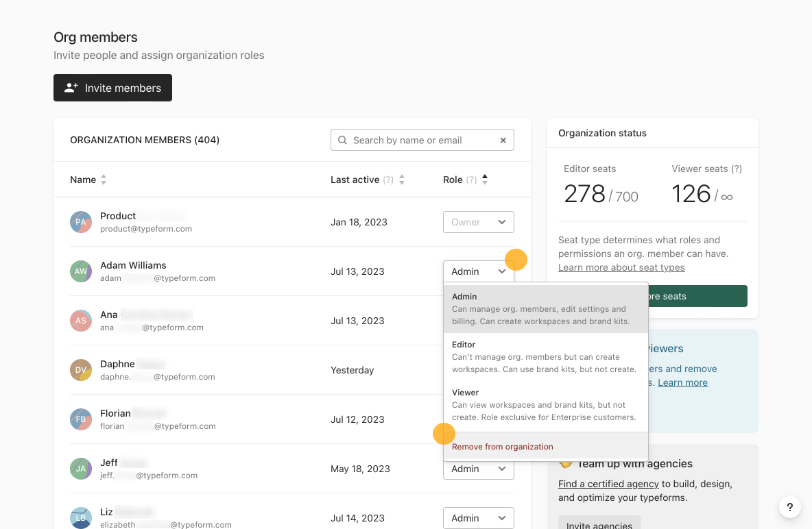This screenshot has height=529, width=812.
Task: Click Liz's LB avatar
Action: (x=81, y=517)
